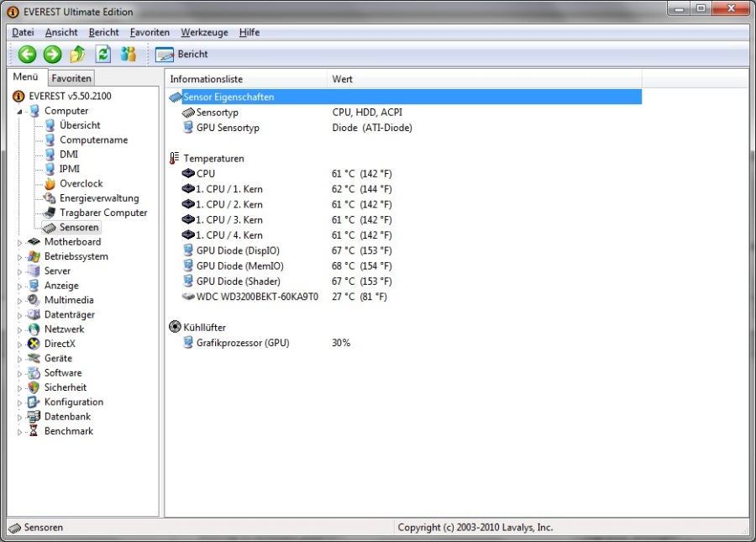Select Übersicht in the tree
This screenshot has height=542, width=756.
(80, 125)
